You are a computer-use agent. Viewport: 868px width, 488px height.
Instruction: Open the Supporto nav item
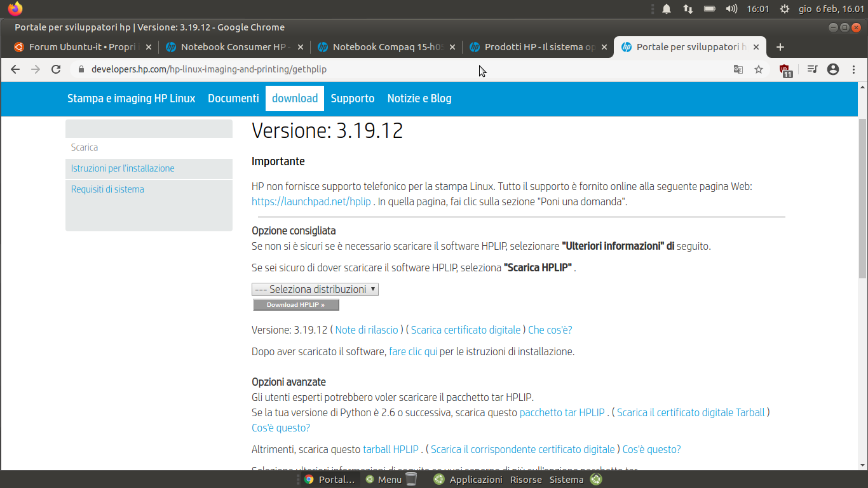353,98
